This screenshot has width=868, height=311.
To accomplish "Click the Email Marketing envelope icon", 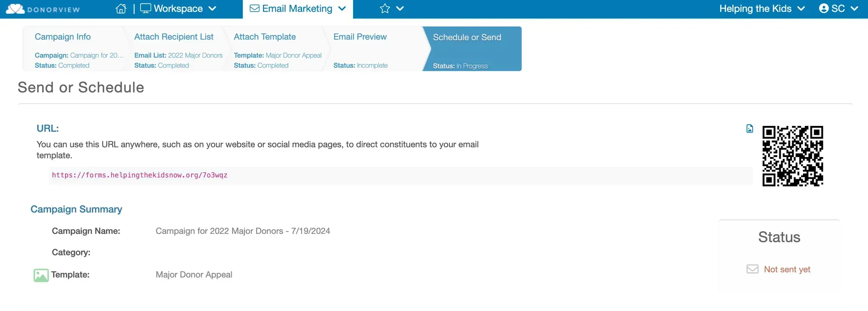I will 255,9.
